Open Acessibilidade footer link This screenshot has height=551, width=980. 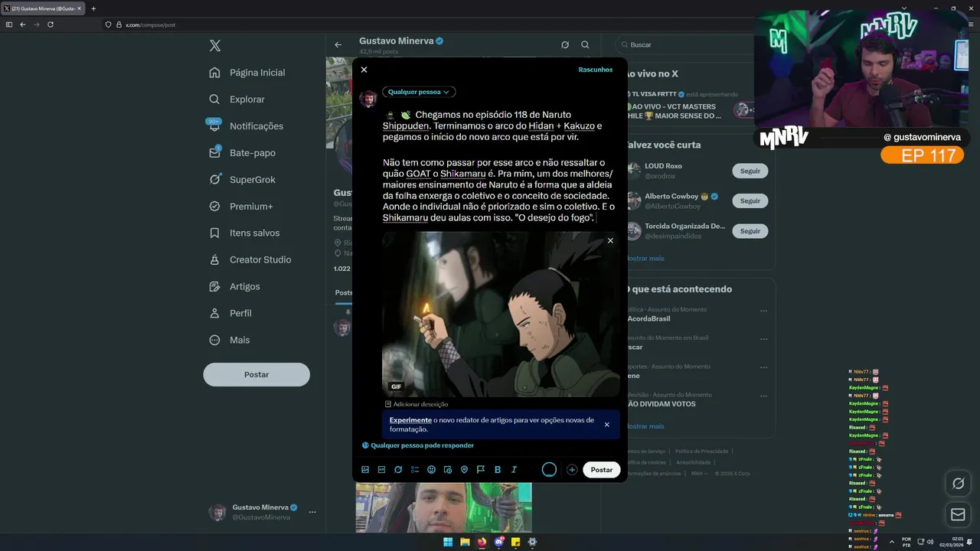[x=694, y=462]
